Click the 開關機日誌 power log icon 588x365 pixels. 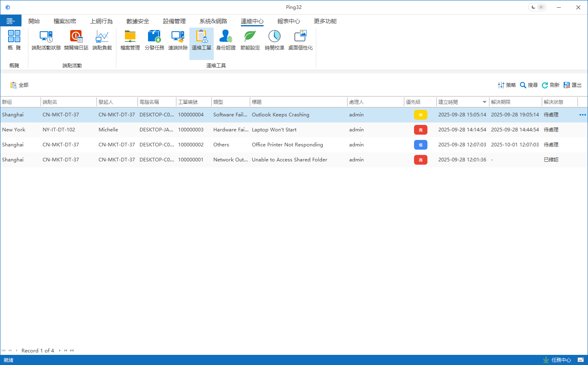(76, 40)
